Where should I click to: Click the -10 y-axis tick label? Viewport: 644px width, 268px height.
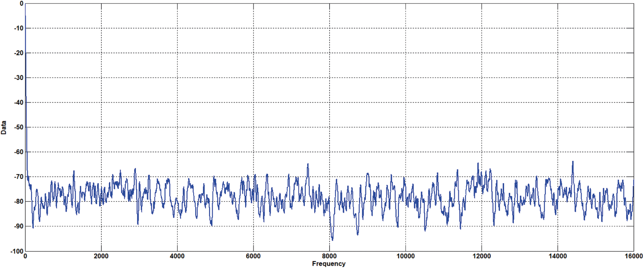pos(19,28)
